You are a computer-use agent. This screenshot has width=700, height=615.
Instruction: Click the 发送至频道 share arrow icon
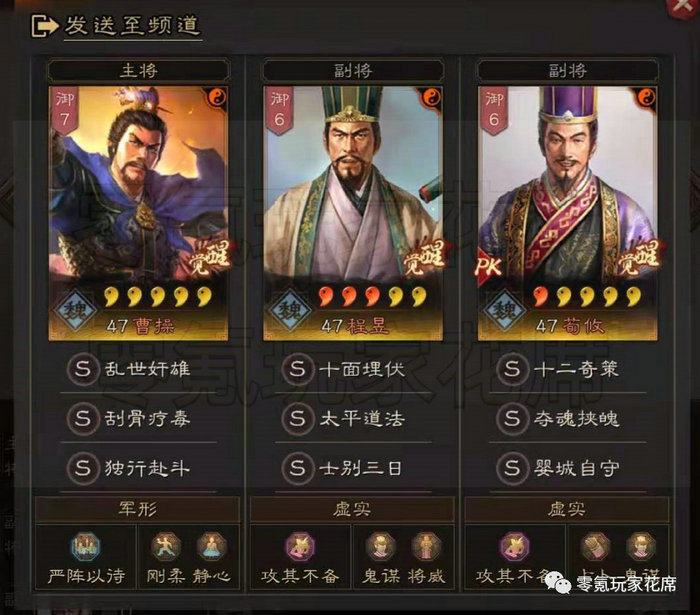(45, 25)
